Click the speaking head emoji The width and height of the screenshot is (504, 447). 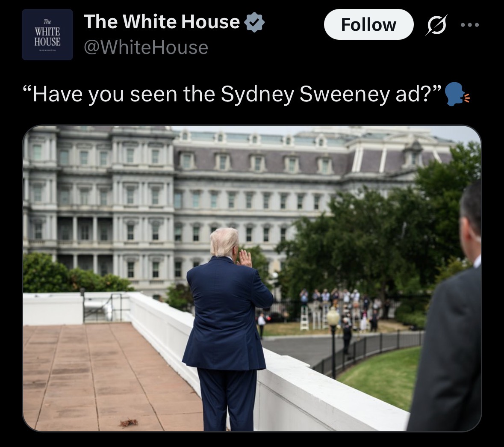457,94
